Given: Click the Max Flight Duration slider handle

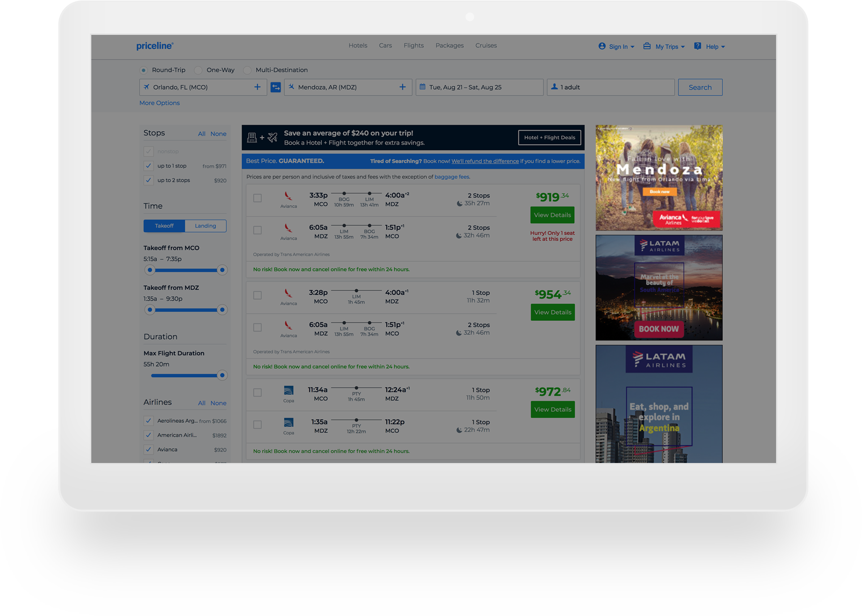Looking at the screenshot, I should click(222, 375).
